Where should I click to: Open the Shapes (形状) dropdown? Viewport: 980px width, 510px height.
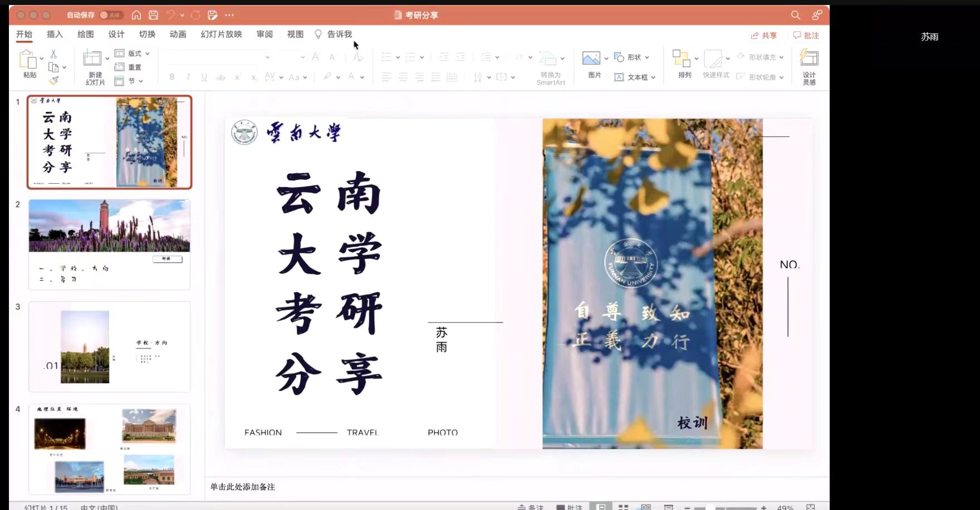click(x=631, y=57)
